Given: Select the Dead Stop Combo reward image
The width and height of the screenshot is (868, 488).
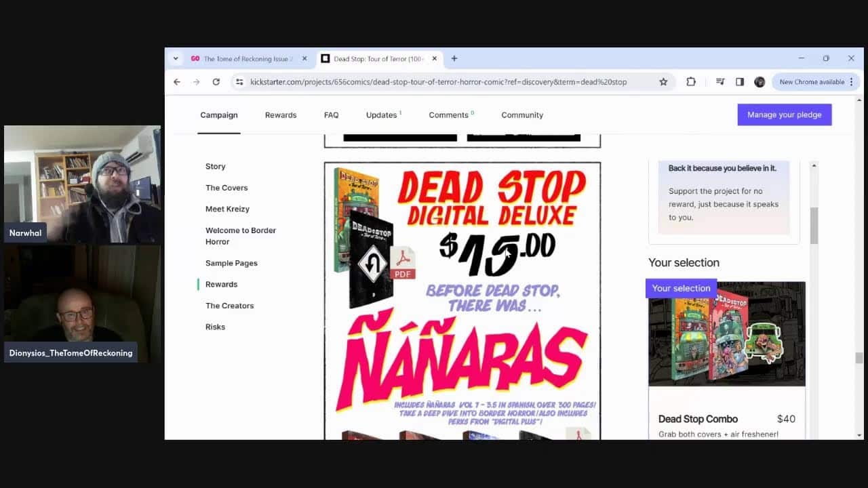Looking at the screenshot, I should click(x=726, y=333).
